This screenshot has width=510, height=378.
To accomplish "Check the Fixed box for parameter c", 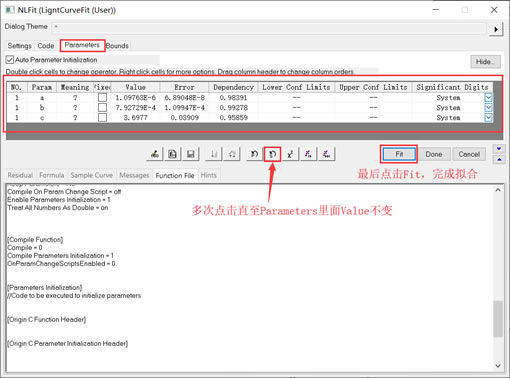I will [x=103, y=117].
